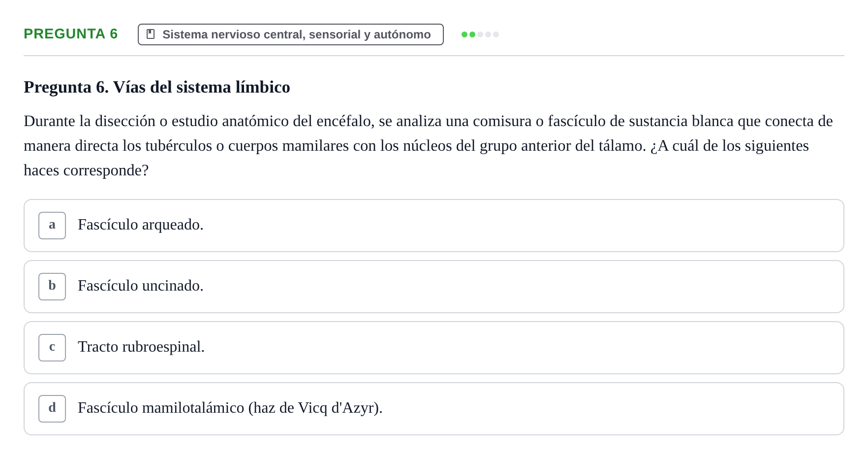
Task: Click the book icon in the topic tag
Action: pyautogui.click(x=151, y=34)
